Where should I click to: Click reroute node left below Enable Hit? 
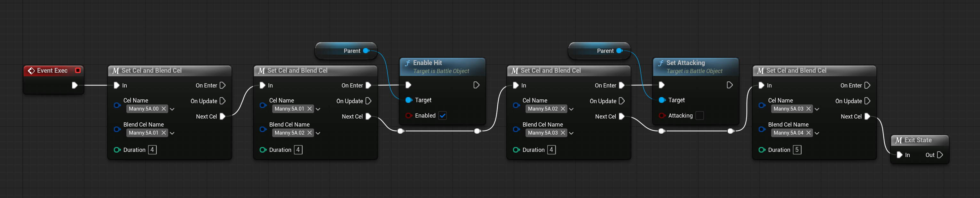pos(400,131)
